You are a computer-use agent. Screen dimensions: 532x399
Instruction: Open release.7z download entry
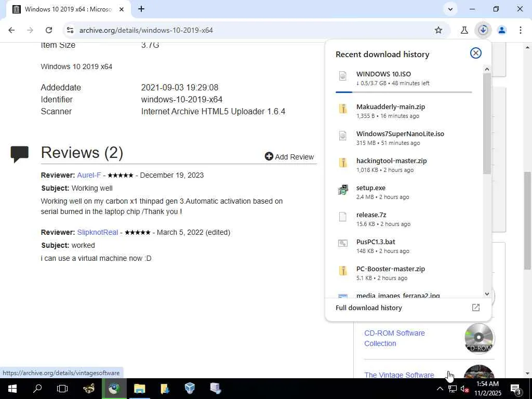point(403,219)
